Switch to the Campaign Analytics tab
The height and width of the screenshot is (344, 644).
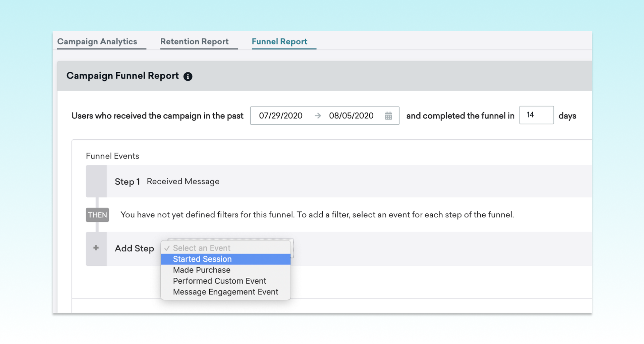click(x=97, y=42)
